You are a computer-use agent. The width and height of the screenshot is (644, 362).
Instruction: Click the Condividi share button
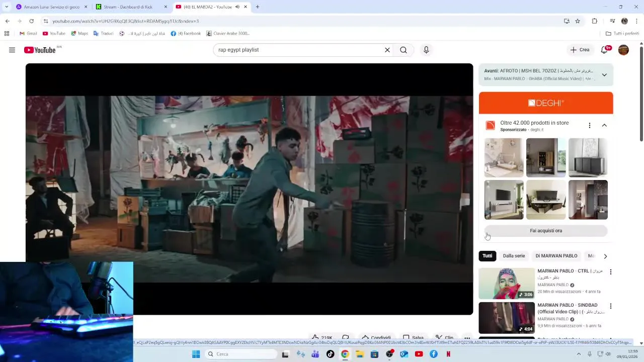point(376,338)
